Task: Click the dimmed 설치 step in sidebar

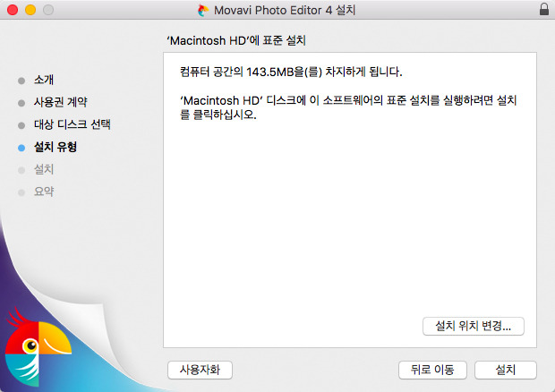Action: tap(44, 169)
